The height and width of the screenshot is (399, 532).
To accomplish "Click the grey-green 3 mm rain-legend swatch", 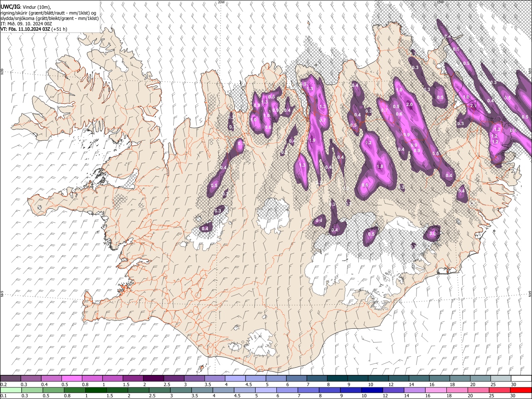I will coord(181,390).
